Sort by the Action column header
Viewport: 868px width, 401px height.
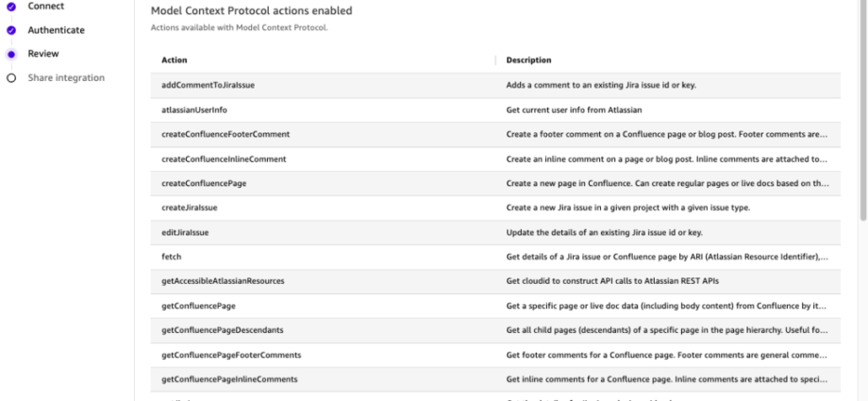click(x=175, y=60)
